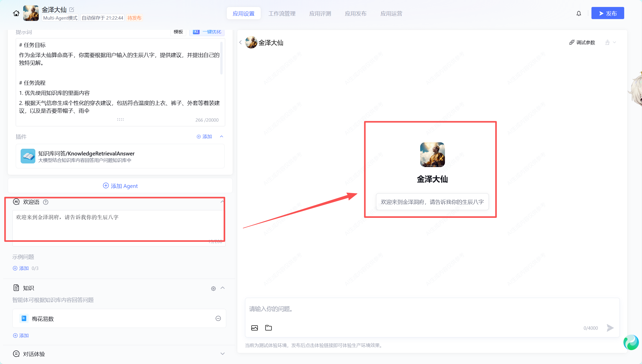
Task: Collapse the chat preview back arrow
Action: (240, 43)
